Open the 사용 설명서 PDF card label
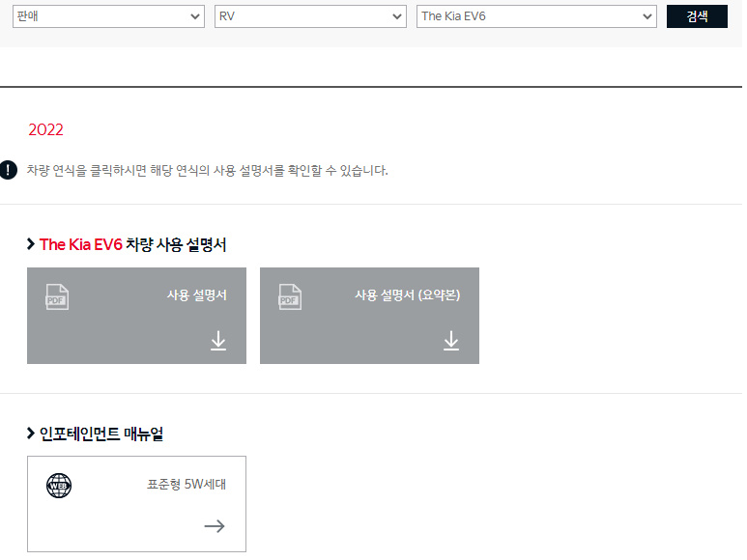 [197, 295]
